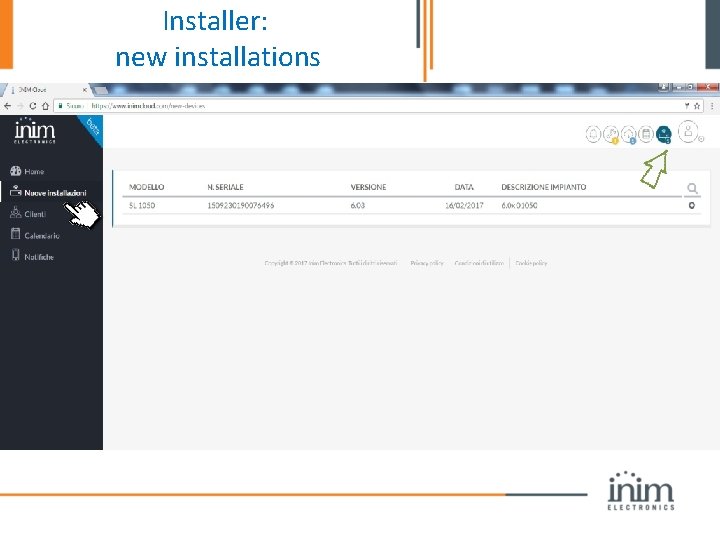
Task: Open the Cookie policy footer link
Action: [x=531, y=263]
